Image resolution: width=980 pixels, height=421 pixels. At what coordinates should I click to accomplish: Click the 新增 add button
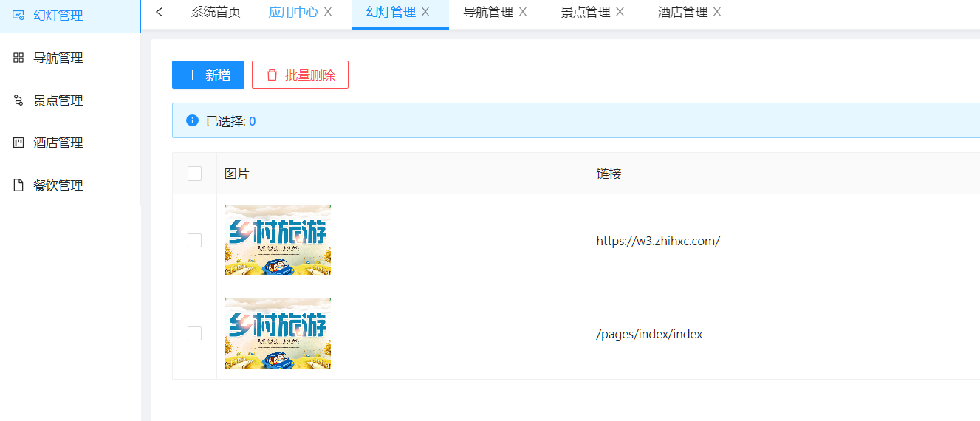click(208, 75)
